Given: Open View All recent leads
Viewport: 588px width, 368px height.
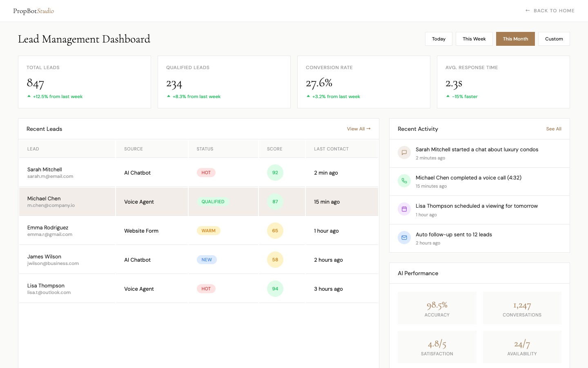Looking at the screenshot, I should point(359,129).
